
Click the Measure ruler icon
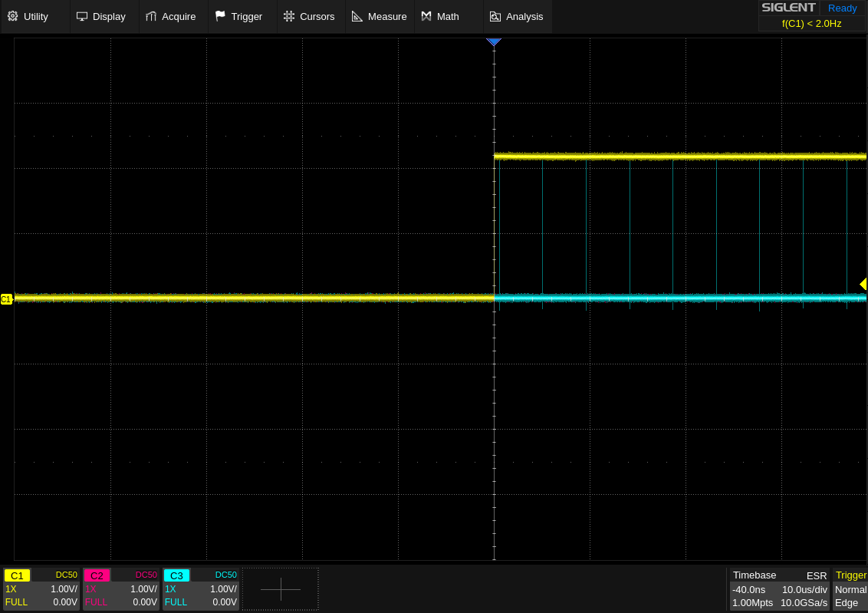click(357, 16)
